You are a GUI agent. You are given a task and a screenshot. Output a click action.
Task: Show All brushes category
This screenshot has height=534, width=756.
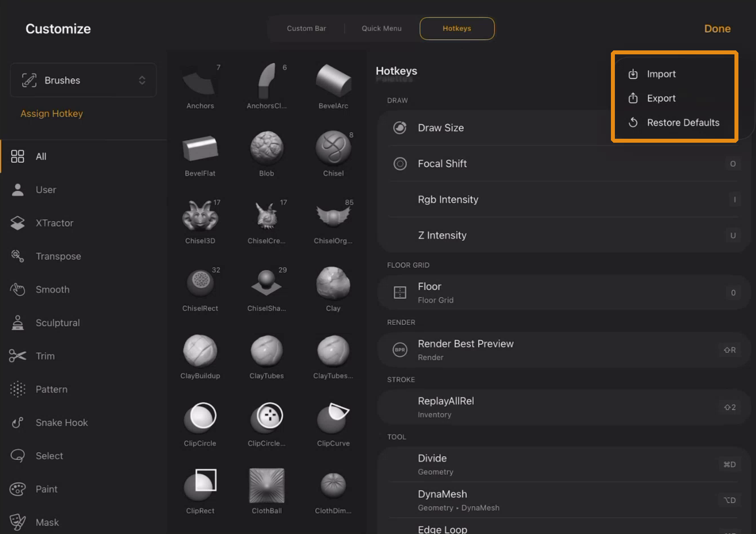pyautogui.click(x=83, y=156)
